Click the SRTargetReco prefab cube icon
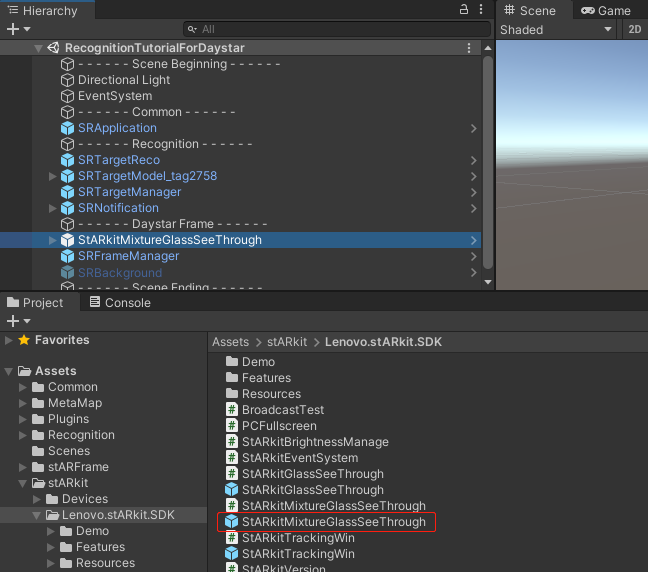Image resolution: width=648 pixels, height=572 pixels. point(67,160)
